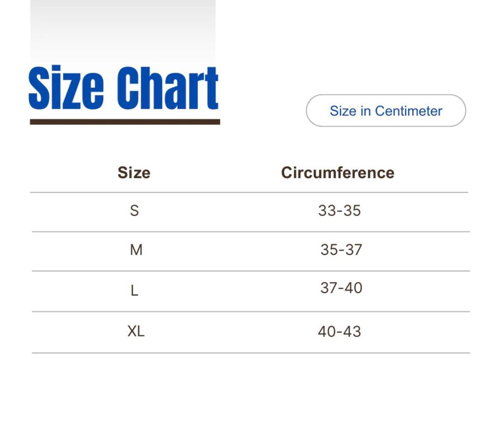Click the large blue word Size in the heading
The width and height of the screenshot is (504, 434).
click(x=66, y=89)
